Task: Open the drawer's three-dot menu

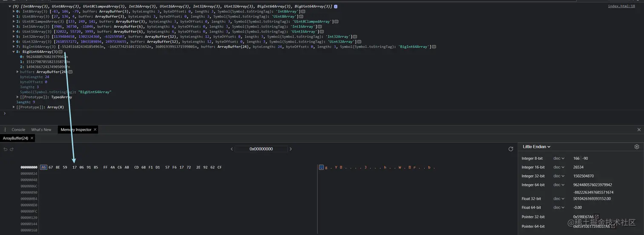Action: click(5, 130)
